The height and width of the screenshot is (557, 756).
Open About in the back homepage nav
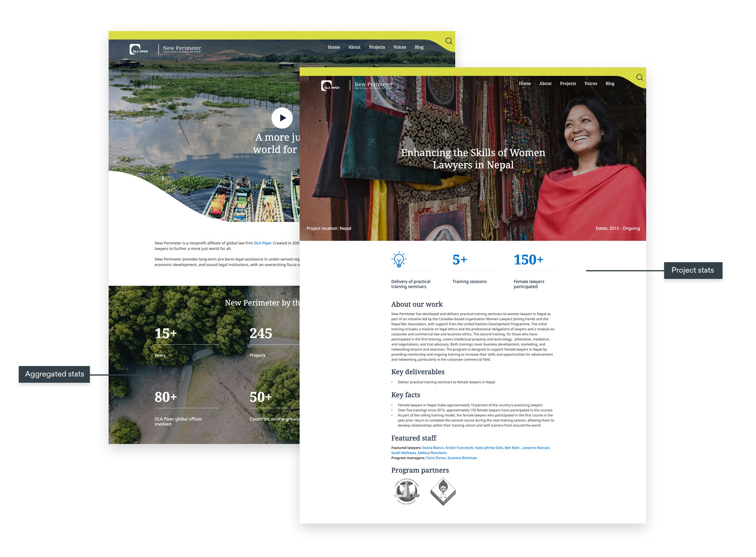coord(354,47)
